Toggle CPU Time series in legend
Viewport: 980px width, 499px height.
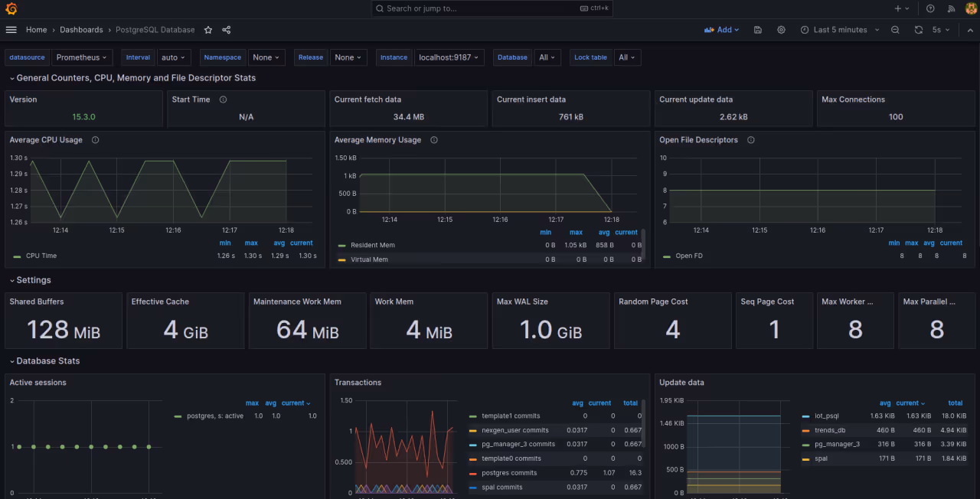click(41, 256)
